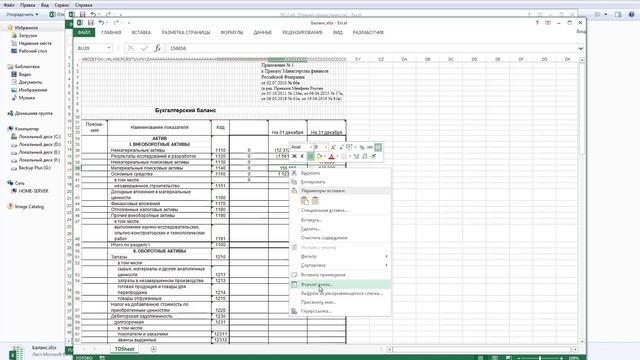Open the Name Box dropdown arrow
640x360 pixels.
click(x=109, y=48)
